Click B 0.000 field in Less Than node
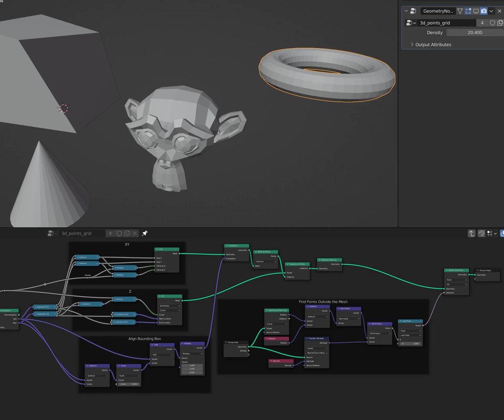The height and width of the screenshot is (420, 504). [x=411, y=344]
